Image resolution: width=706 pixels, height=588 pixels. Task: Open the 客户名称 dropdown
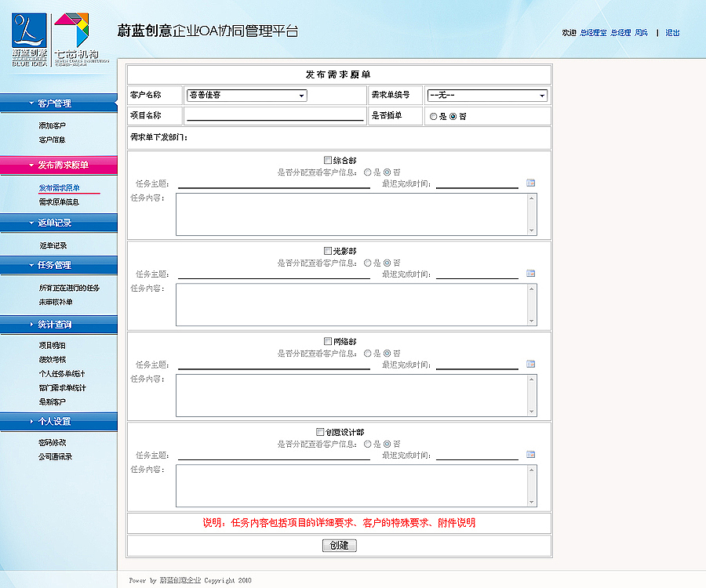(247, 95)
